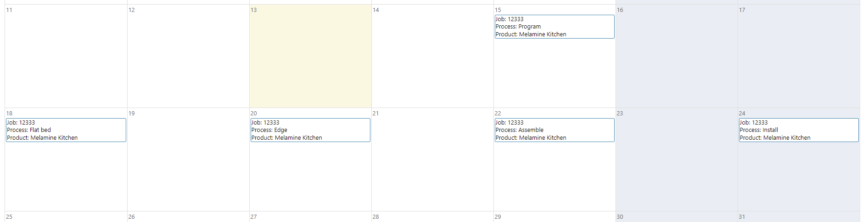
Task: Click the day number 23
Action: tap(620, 114)
